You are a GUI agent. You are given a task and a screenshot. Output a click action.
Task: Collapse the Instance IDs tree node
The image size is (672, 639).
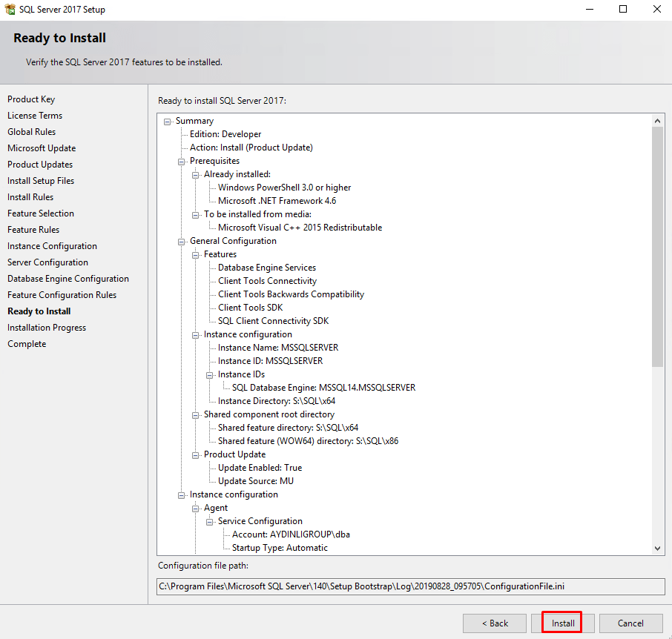210,374
